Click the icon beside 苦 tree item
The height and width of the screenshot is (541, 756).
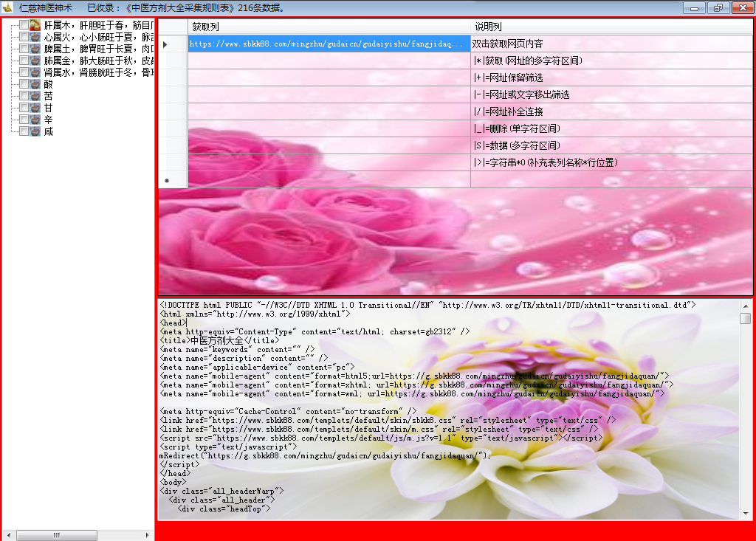tap(35, 96)
